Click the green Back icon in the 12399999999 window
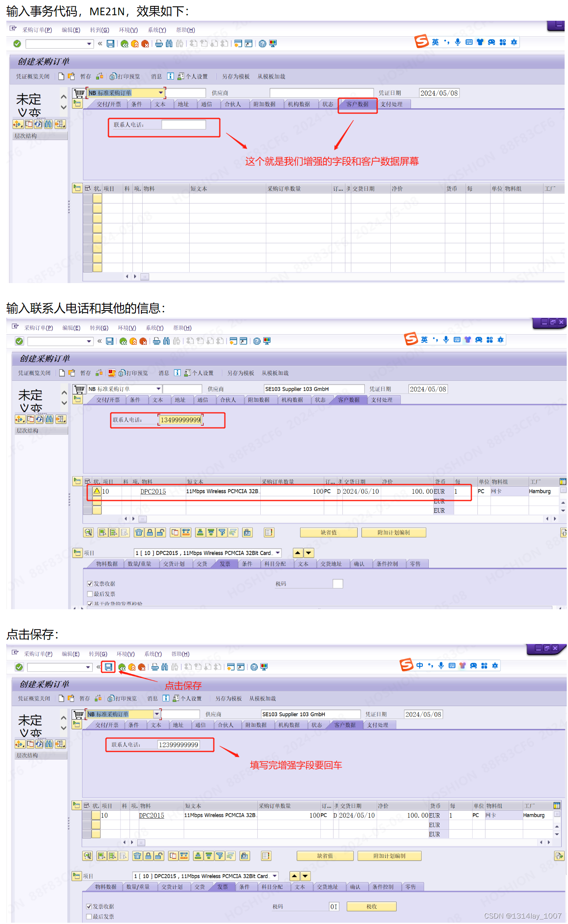This screenshot has height=924, width=568. tap(122, 667)
